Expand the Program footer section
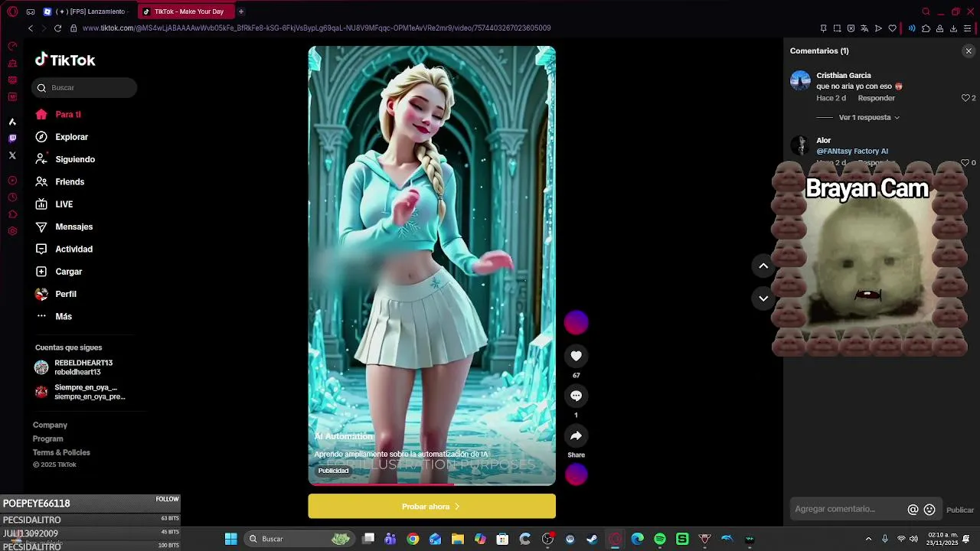Image resolution: width=980 pixels, height=551 pixels. 47,439
